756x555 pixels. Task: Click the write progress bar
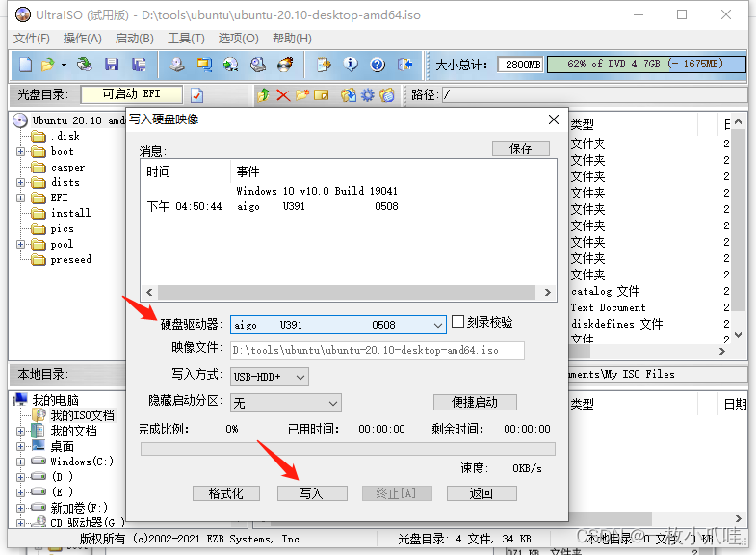348,449
